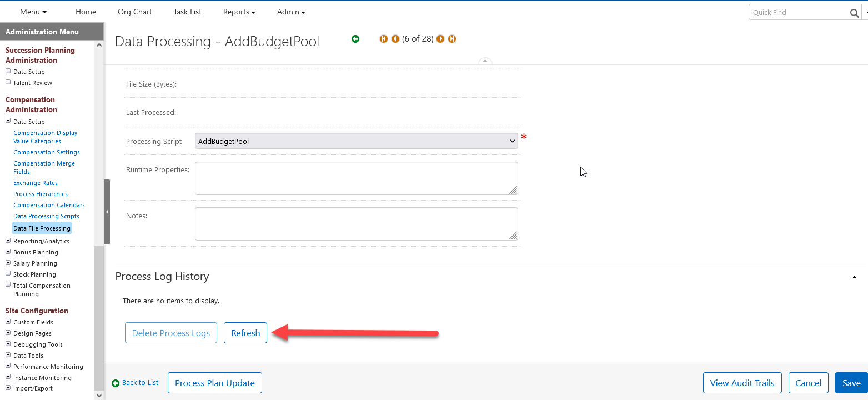Image resolution: width=868 pixels, height=400 pixels.
Task: Collapse the sidebar using the splitter handle
Action: click(x=107, y=212)
